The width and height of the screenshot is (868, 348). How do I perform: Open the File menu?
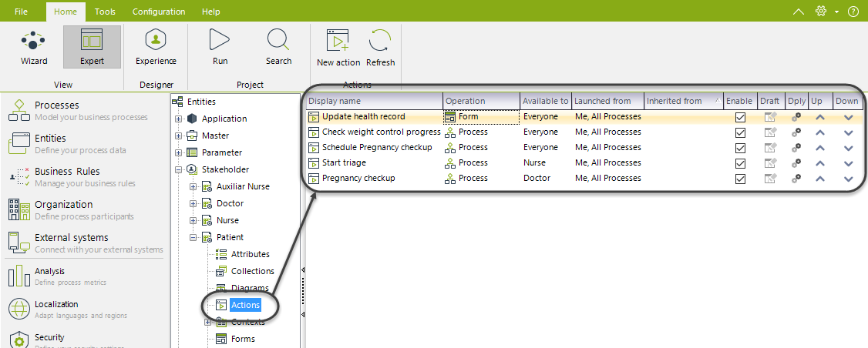click(21, 11)
